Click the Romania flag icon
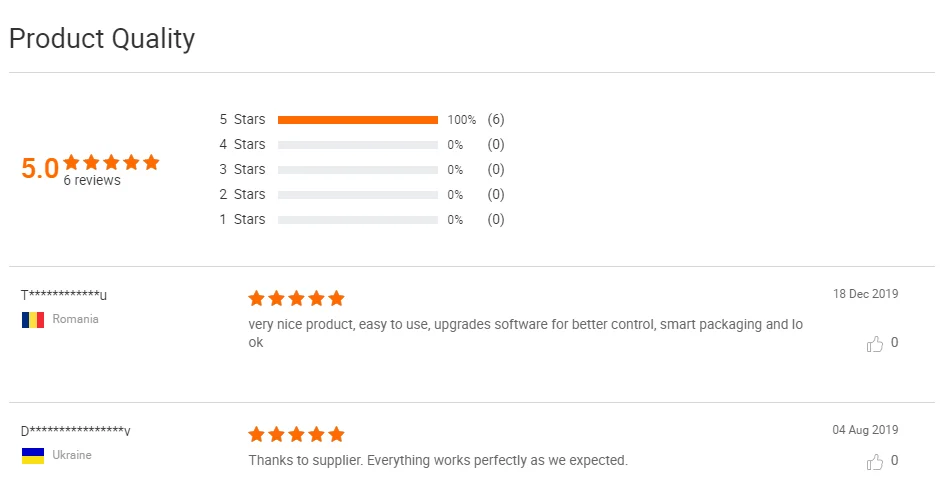 coord(32,320)
